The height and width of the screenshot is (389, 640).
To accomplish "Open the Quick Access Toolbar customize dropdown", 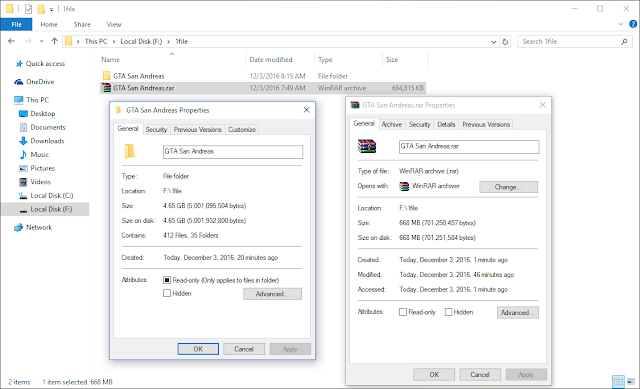I will pos(51,9).
